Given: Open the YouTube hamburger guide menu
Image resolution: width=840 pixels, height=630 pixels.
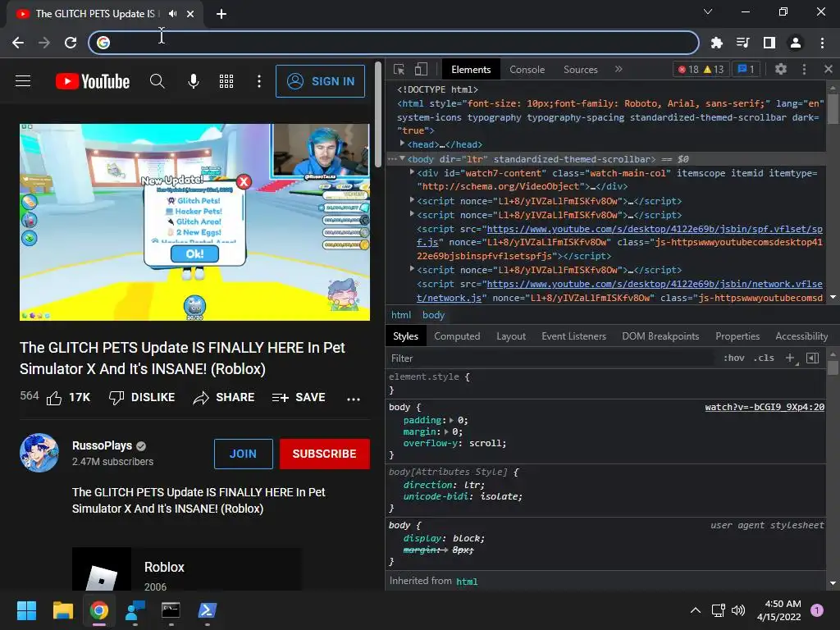Looking at the screenshot, I should (23, 81).
